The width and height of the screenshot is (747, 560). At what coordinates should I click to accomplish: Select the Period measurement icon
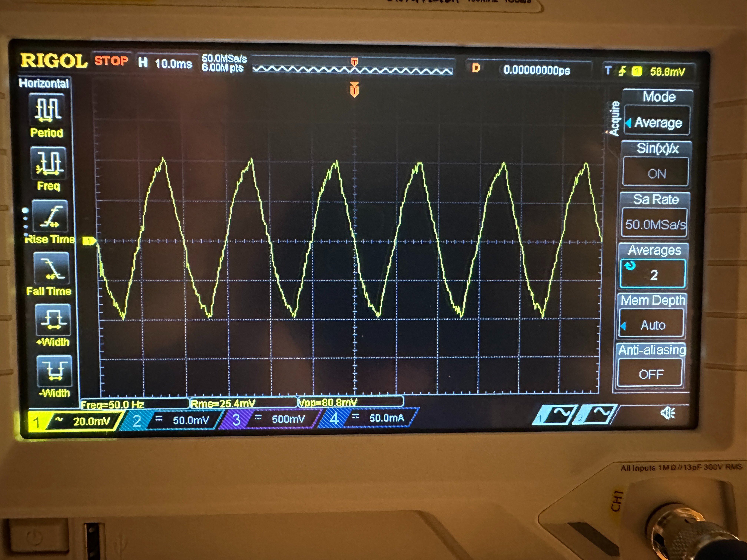[47, 110]
